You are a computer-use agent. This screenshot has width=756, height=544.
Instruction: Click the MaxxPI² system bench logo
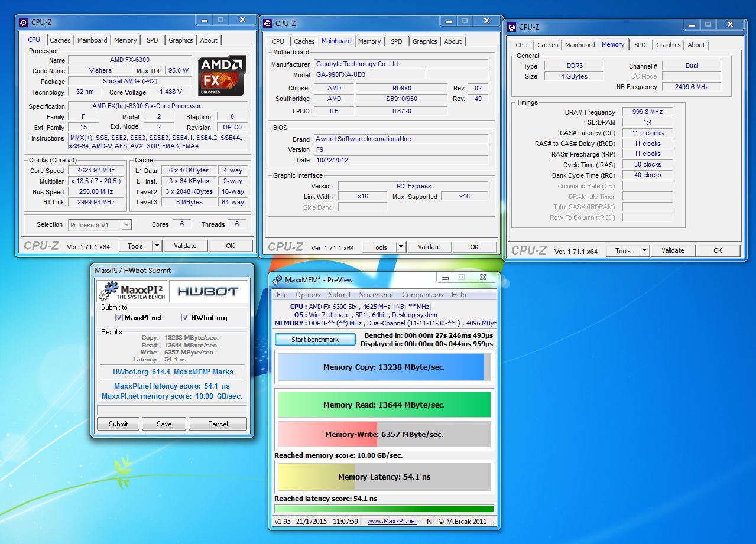[133, 292]
